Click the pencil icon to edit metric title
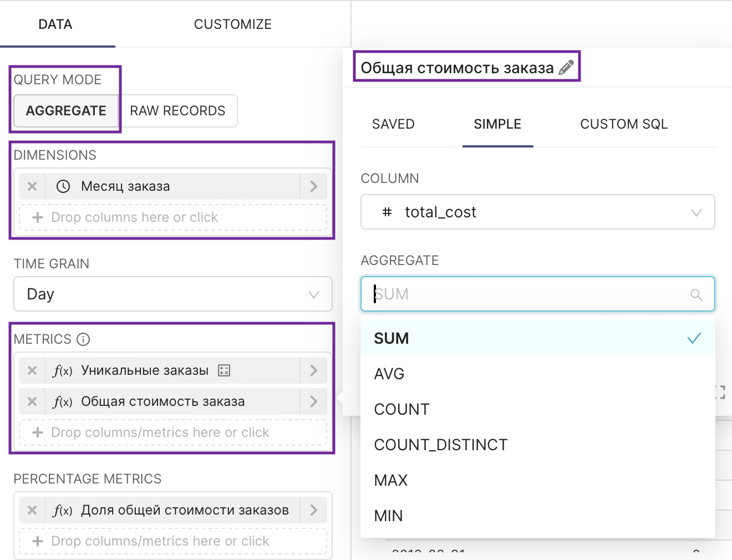 click(x=566, y=68)
